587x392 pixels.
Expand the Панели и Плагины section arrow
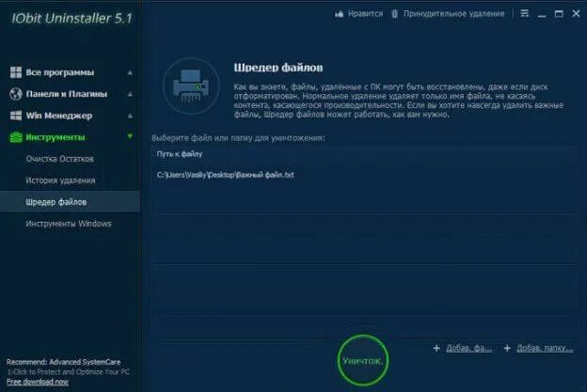(130, 94)
